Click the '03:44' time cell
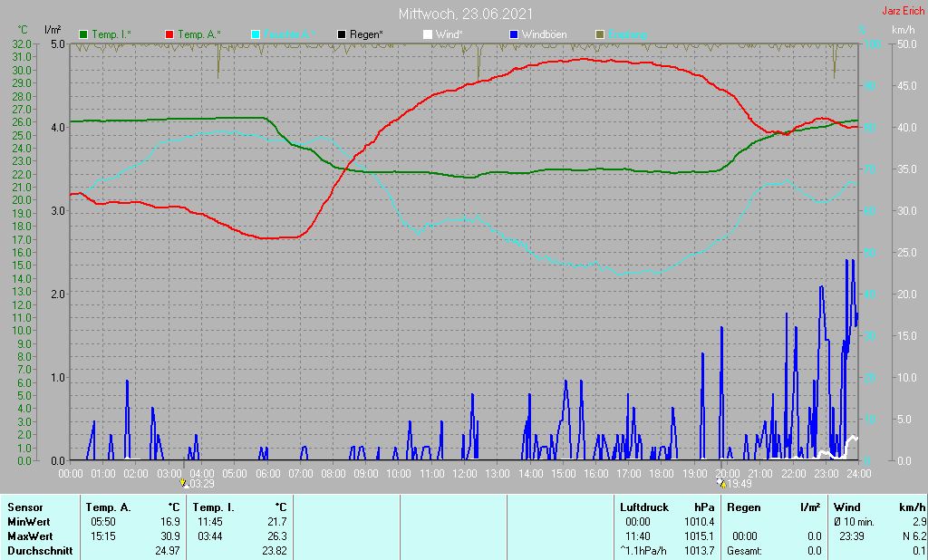The width and height of the screenshot is (928, 560). 209,536
